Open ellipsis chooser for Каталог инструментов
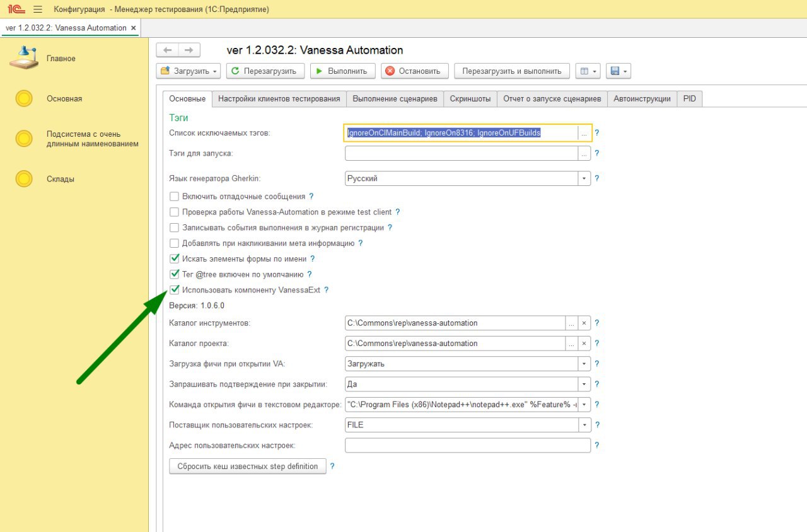This screenshot has height=532, width=807. [x=572, y=323]
